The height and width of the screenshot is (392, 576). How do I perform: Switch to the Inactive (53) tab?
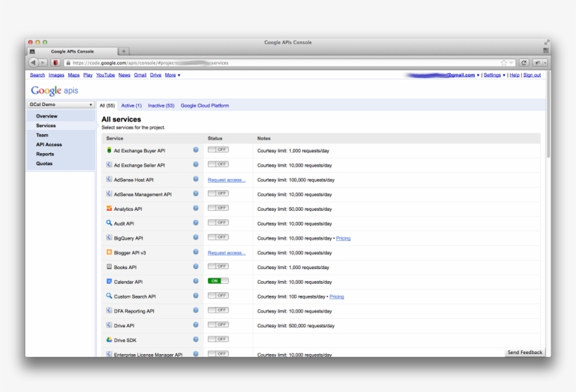click(161, 105)
